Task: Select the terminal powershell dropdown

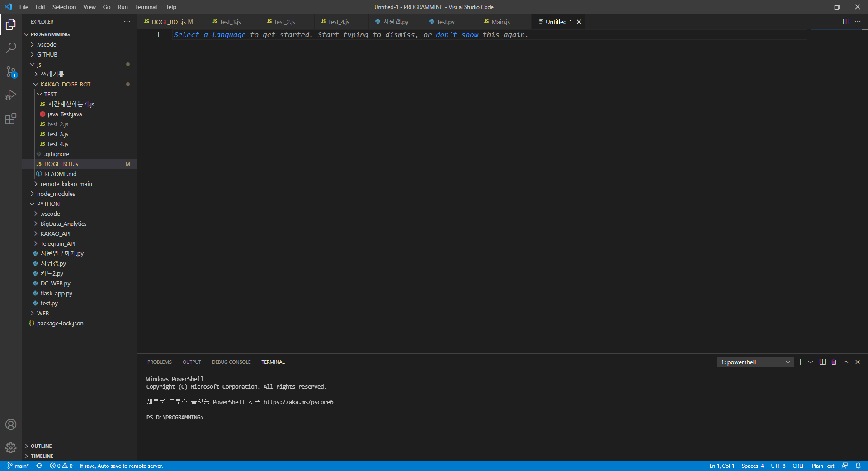Action: click(x=755, y=362)
